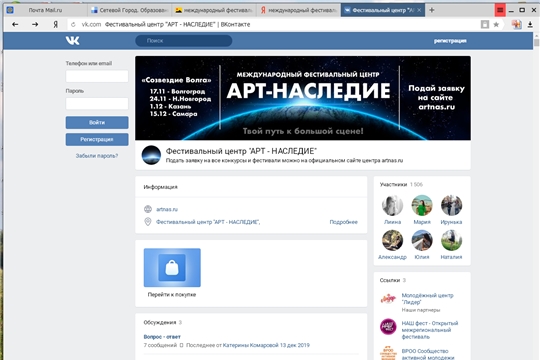Open the extension icon beside downloads
Screen dimensions: 540x360
pos(516,24)
